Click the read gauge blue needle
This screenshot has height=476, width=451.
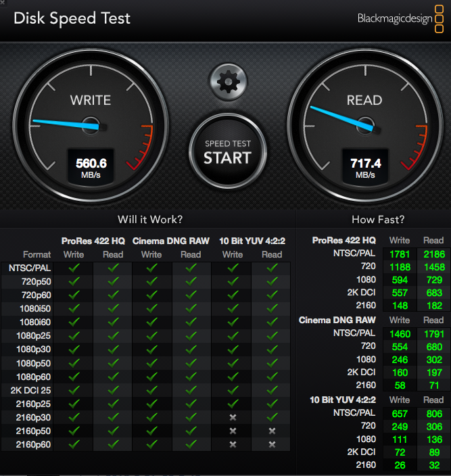point(341,118)
